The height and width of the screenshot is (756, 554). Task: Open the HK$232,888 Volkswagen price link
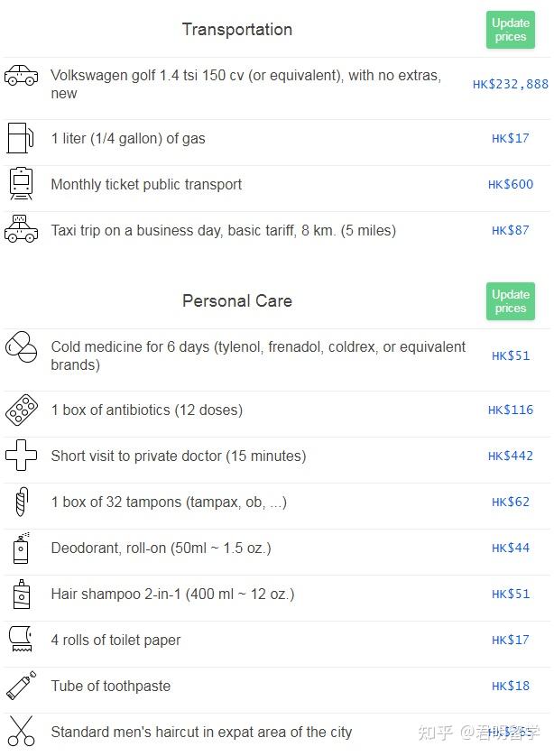[x=510, y=84]
